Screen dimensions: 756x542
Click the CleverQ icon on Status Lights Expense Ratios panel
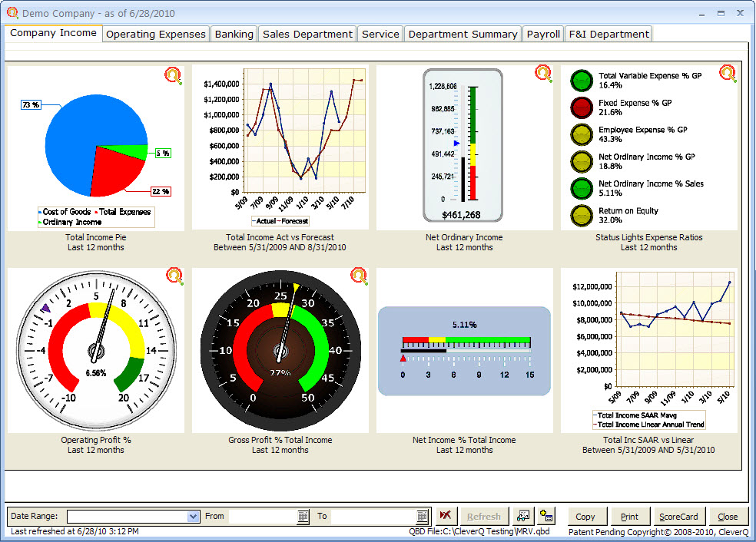[x=728, y=73]
